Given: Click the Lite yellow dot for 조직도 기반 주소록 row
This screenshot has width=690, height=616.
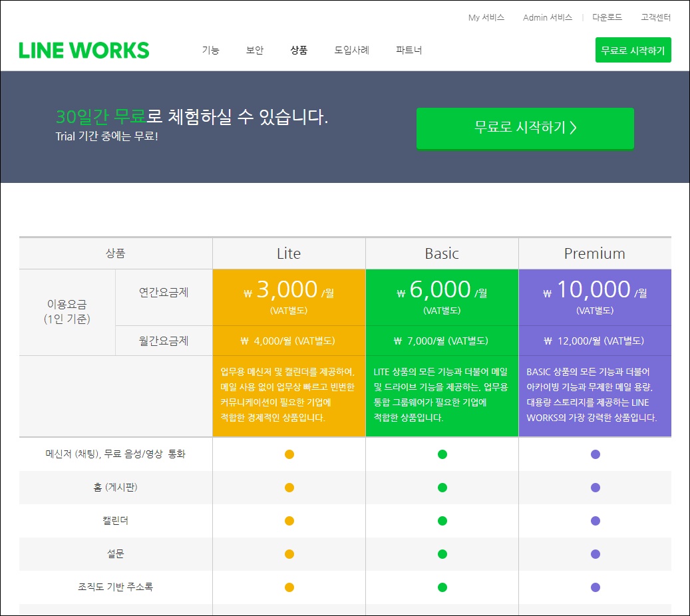Looking at the screenshot, I should coord(289,587).
